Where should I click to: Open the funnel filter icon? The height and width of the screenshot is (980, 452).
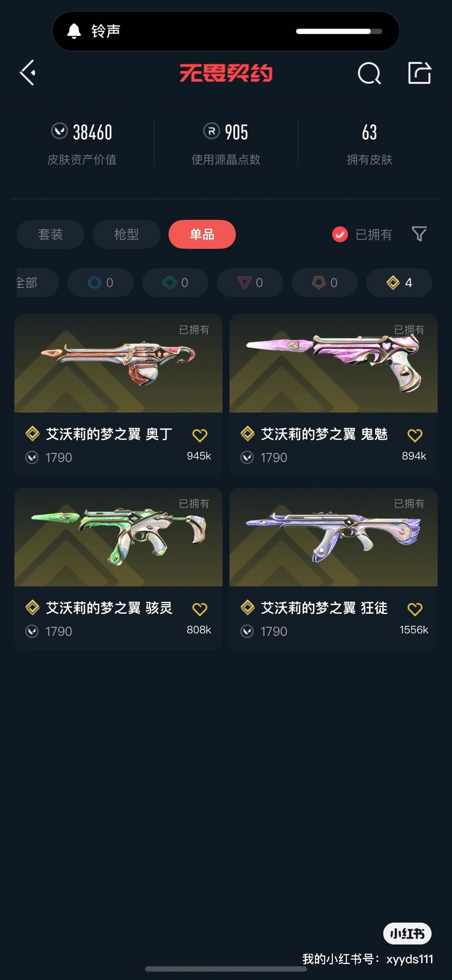click(x=419, y=234)
